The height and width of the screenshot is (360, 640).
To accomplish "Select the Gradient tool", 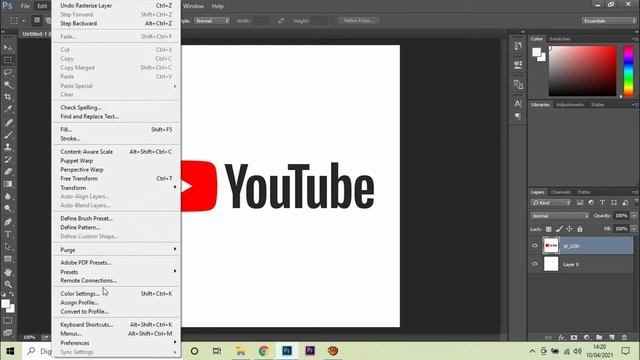I will point(8,184).
